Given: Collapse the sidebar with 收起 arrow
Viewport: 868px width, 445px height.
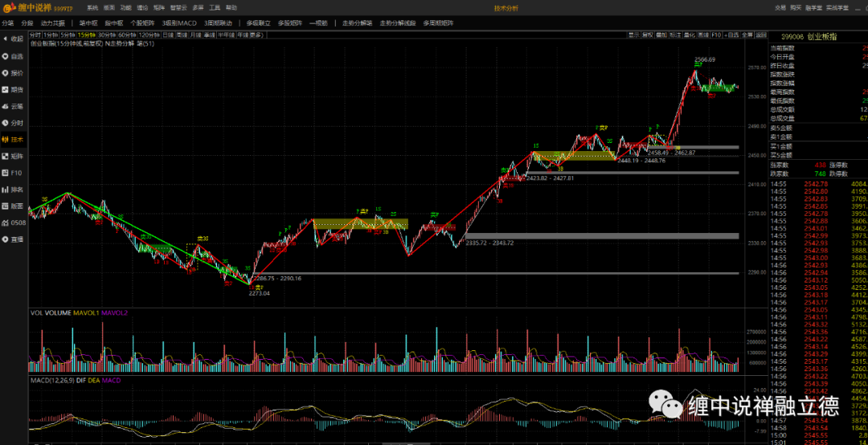Looking at the screenshot, I should (14, 39).
